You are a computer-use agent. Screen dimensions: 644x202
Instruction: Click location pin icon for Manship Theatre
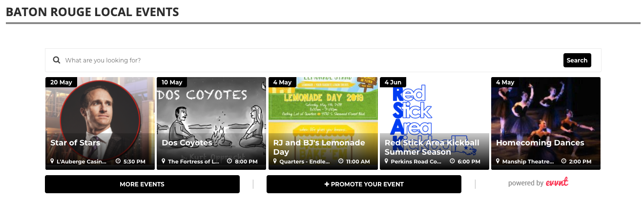coord(498,161)
